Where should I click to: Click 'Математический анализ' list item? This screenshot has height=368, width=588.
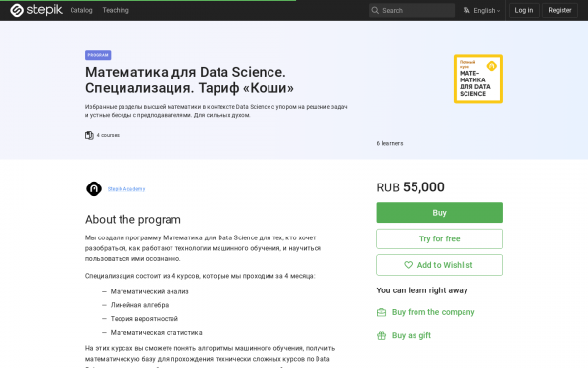click(149, 291)
